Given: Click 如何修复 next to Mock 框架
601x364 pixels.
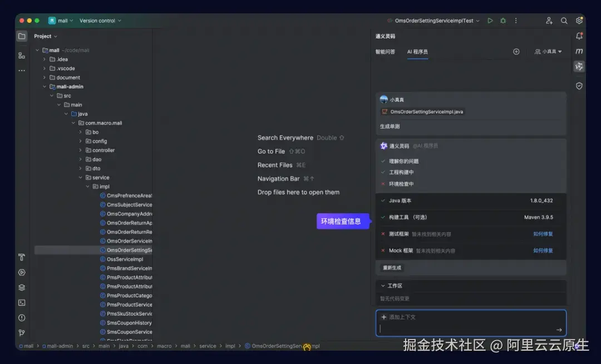Looking at the screenshot, I should tap(544, 250).
